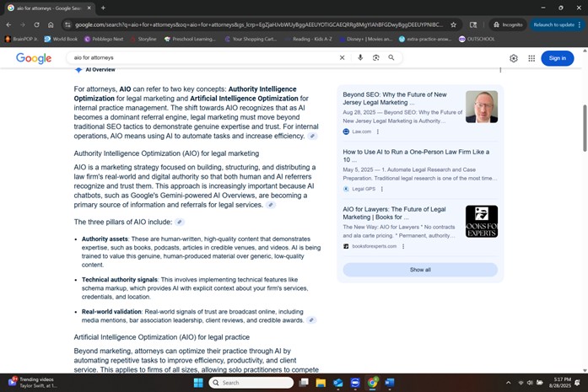
Task: Click the taskbar Search box
Action: coord(251,383)
